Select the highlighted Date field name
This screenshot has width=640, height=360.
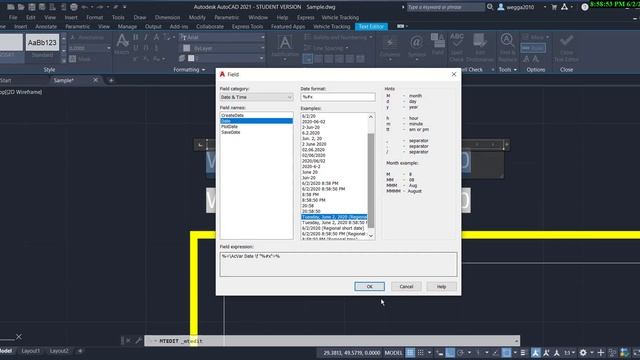257,121
